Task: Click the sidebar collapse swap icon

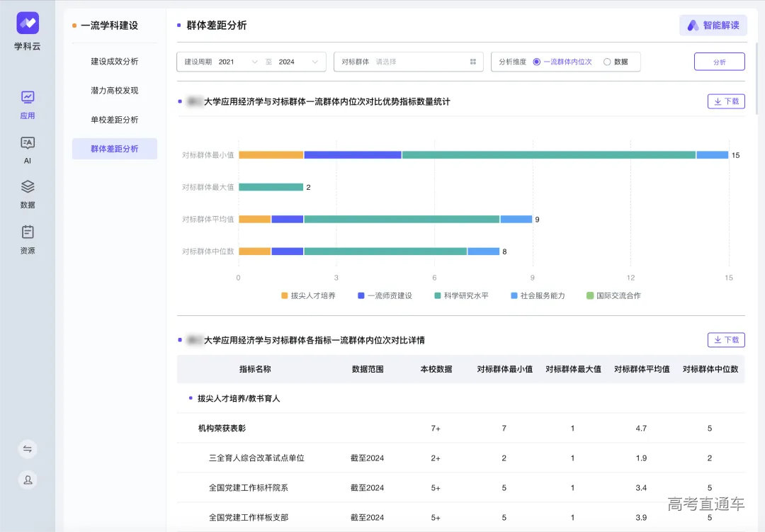Action: tap(28, 448)
